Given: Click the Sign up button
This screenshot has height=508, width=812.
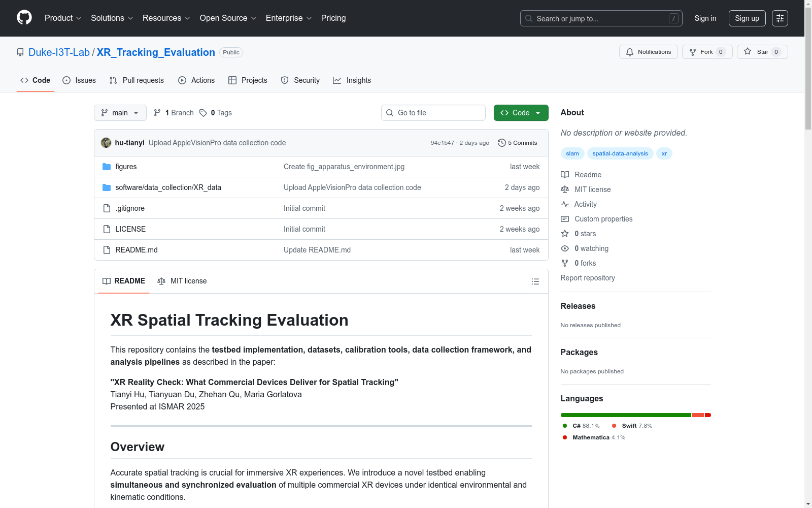Looking at the screenshot, I should 747,18.
